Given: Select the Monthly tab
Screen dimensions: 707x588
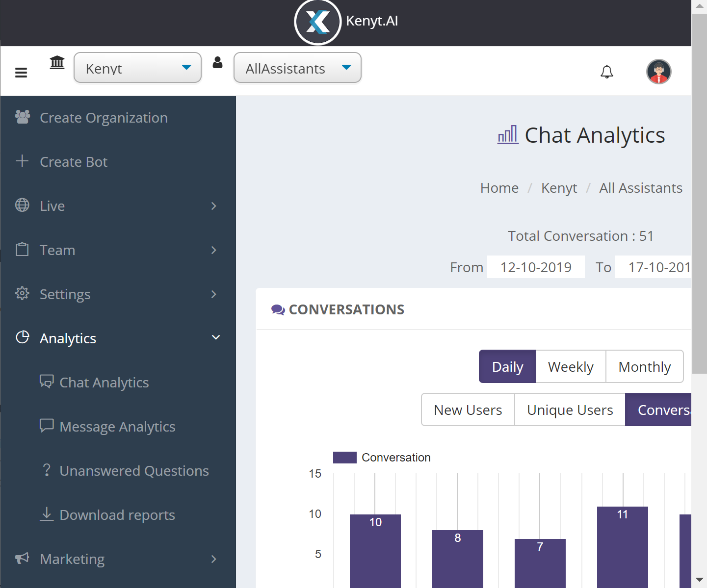Looking at the screenshot, I should pyautogui.click(x=645, y=366).
